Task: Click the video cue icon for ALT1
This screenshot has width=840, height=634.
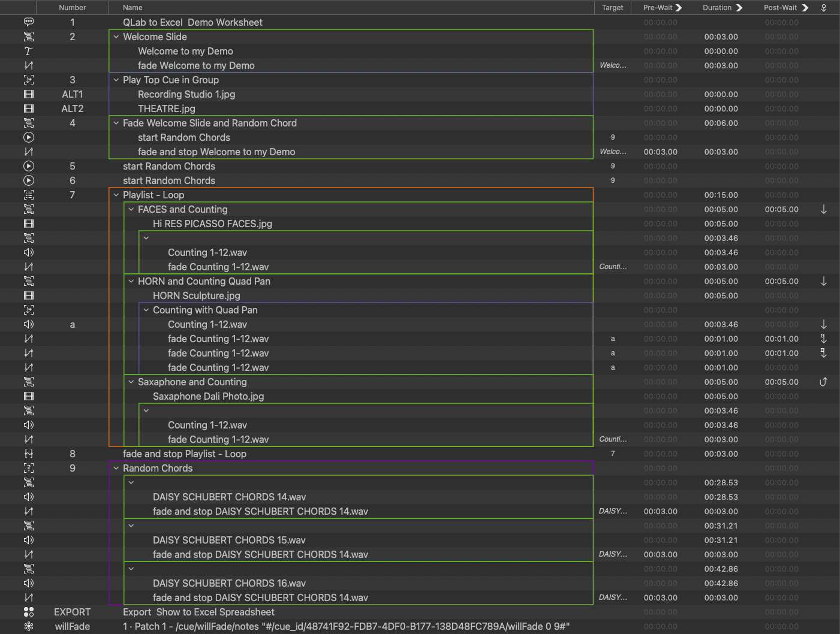Action: [x=28, y=94]
